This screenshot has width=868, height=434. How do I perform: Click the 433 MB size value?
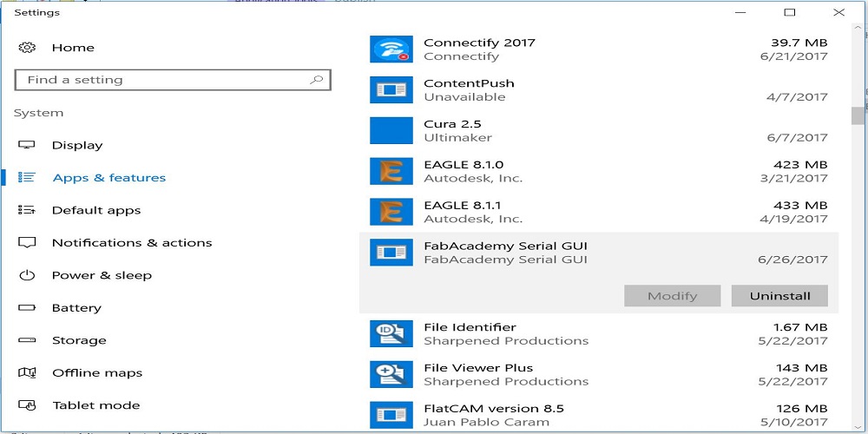(800, 206)
